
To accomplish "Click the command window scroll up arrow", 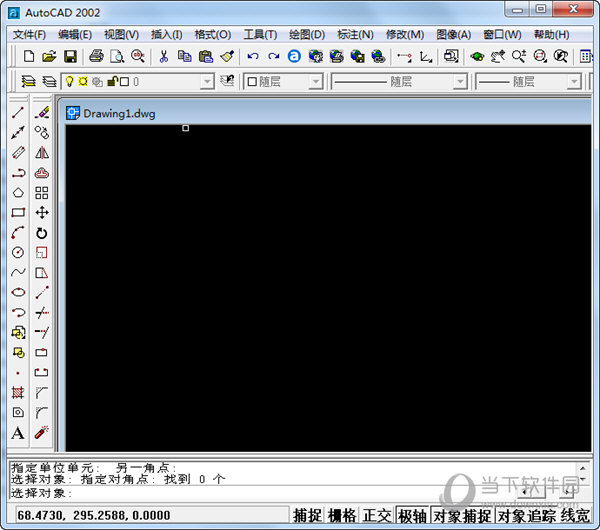I will coord(583,468).
